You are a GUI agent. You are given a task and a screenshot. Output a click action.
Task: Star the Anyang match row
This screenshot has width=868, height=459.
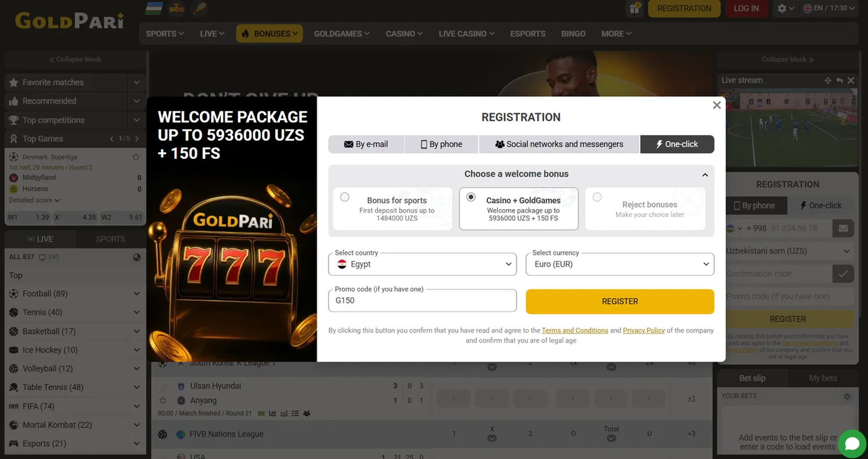coord(163,400)
